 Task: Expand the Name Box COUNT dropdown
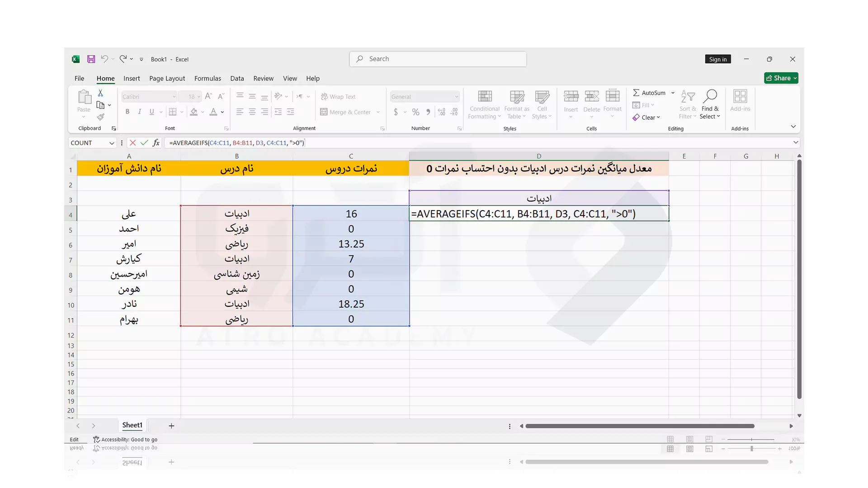pyautogui.click(x=112, y=143)
